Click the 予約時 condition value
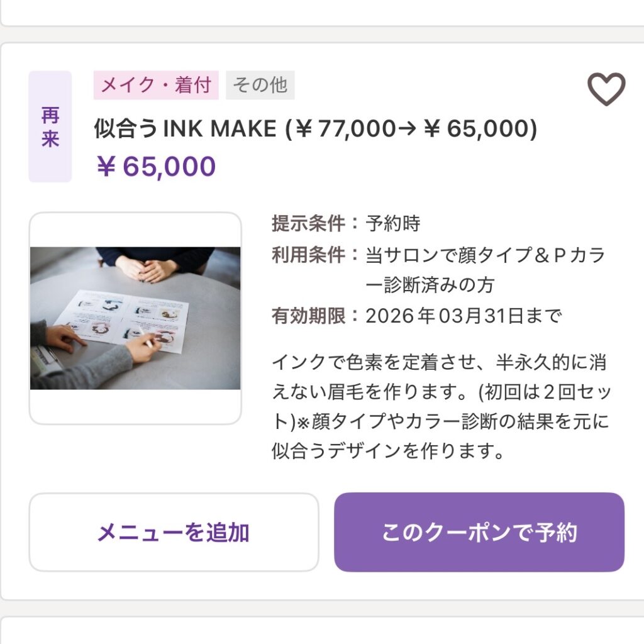The image size is (644, 644). pyautogui.click(x=393, y=223)
